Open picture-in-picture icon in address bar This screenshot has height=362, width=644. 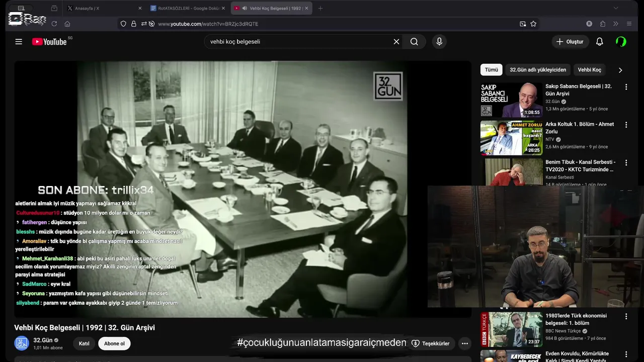point(523,24)
